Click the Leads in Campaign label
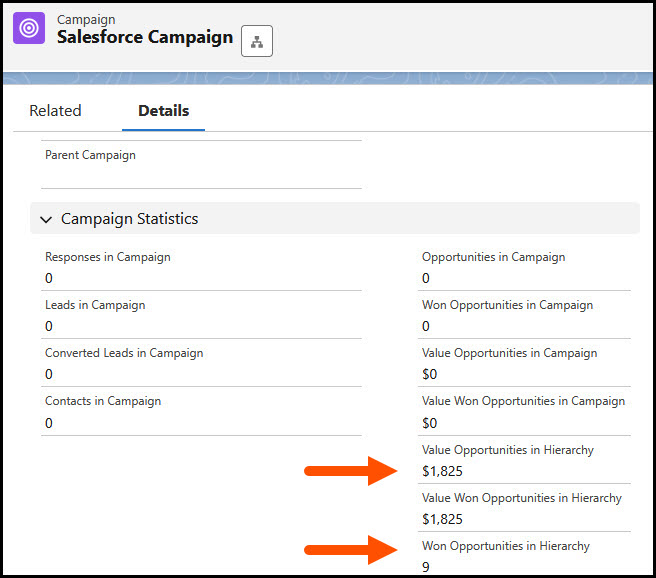 click(95, 305)
